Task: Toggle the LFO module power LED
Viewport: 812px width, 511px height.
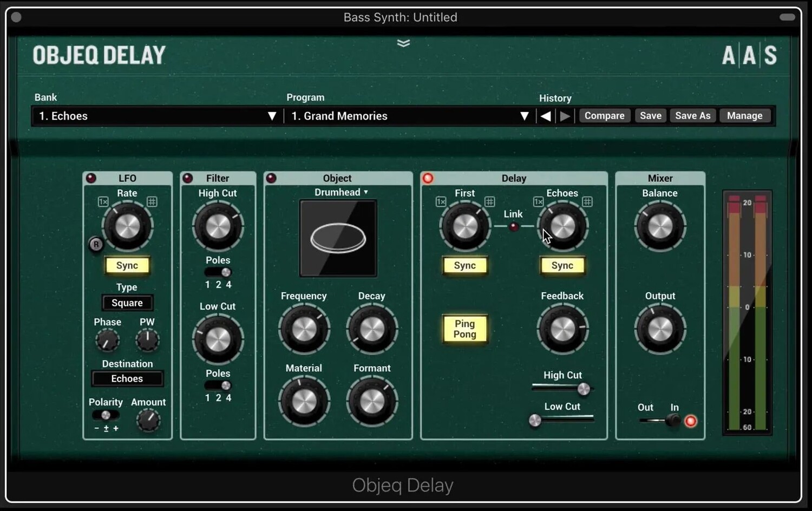Action: [x=91, y=178]
